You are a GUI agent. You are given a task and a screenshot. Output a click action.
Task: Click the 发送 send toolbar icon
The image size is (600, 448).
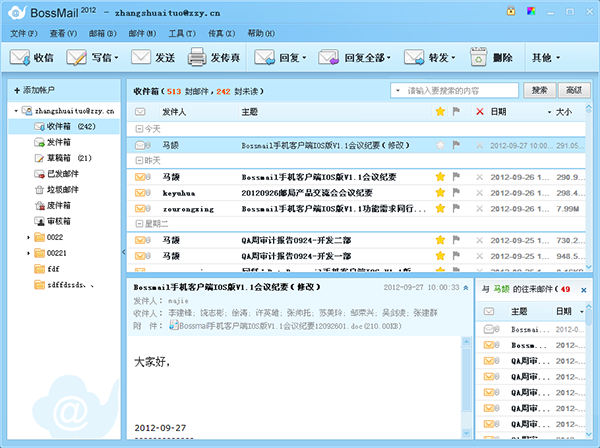click(x=141, y=58)
